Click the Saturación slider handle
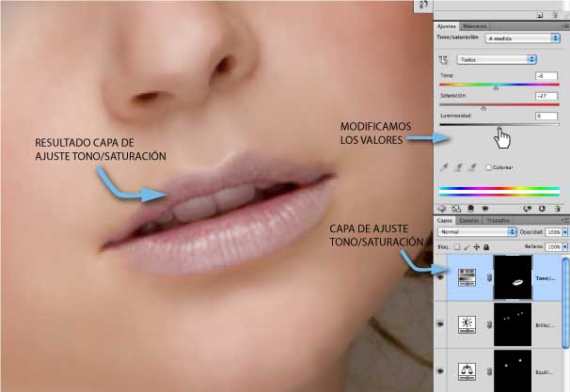The image size is (570, 392). (x=483, y=108)
